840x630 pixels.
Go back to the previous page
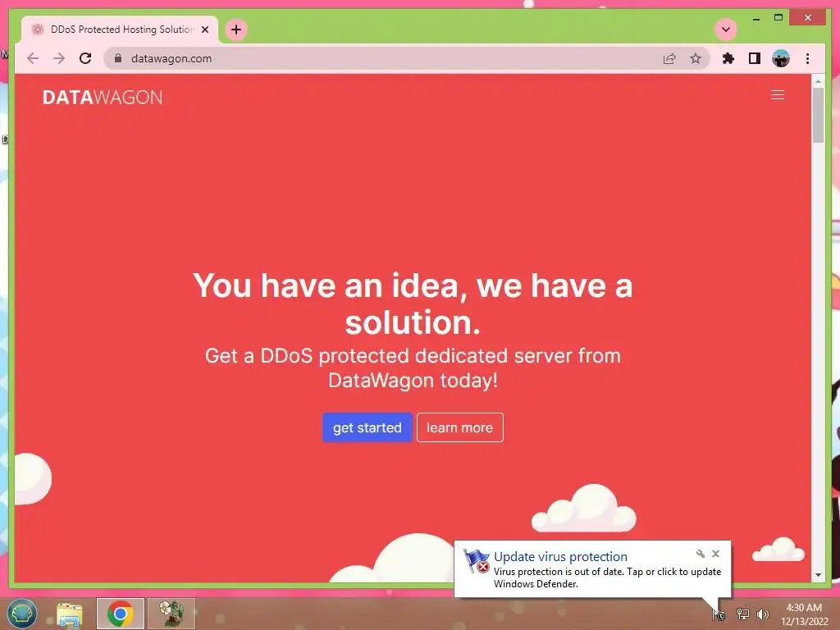click(x=33, y=58)
